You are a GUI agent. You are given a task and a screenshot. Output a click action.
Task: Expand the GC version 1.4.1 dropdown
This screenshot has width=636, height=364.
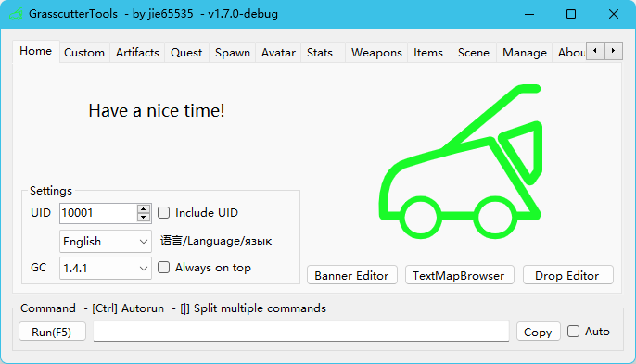coord(106,268)
